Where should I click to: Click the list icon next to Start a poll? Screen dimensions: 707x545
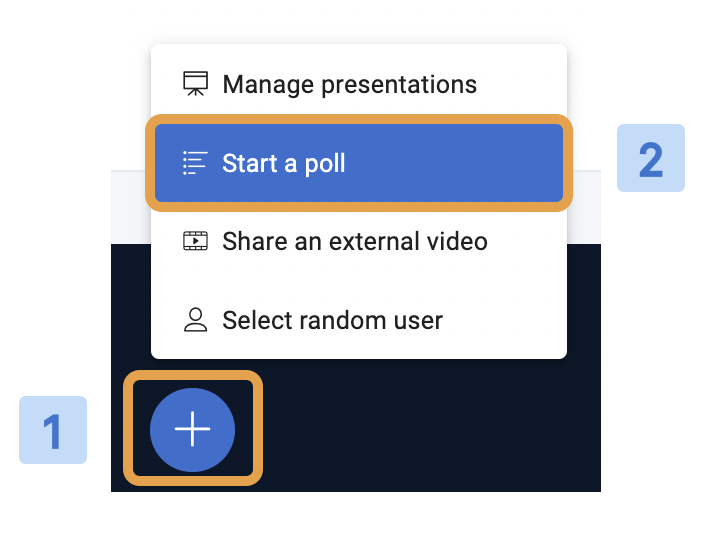click(x=195, y=163)
